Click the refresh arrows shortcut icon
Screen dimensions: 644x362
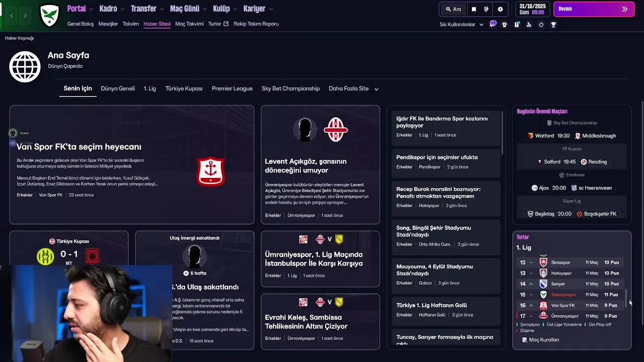click(x=541, y=25)
